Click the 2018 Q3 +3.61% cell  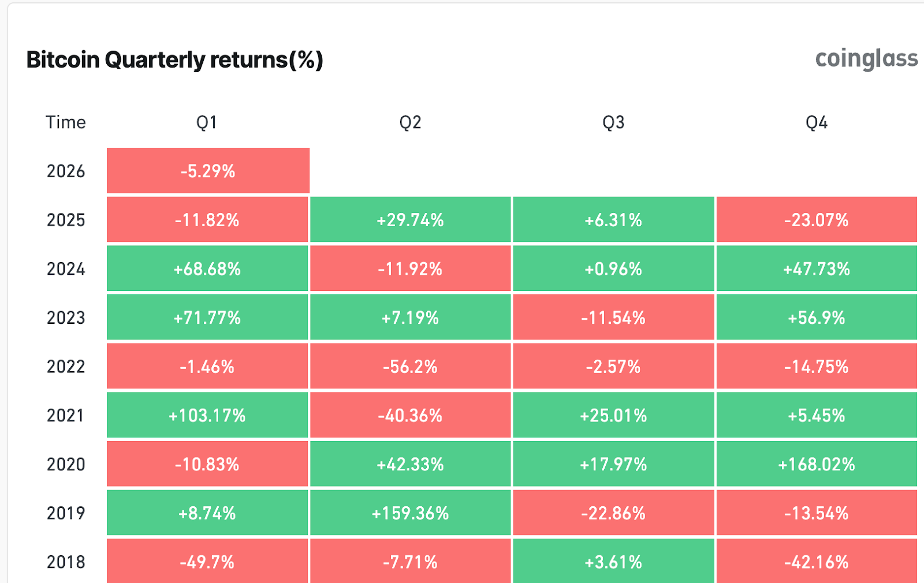613,562
